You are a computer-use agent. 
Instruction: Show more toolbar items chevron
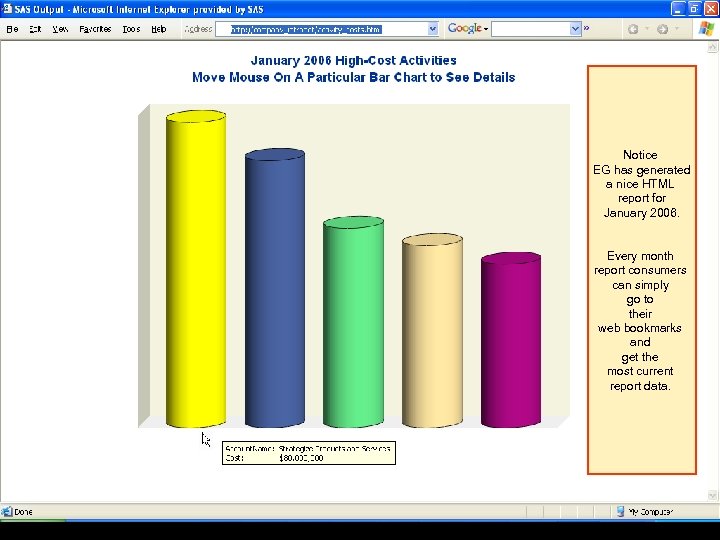586,28
